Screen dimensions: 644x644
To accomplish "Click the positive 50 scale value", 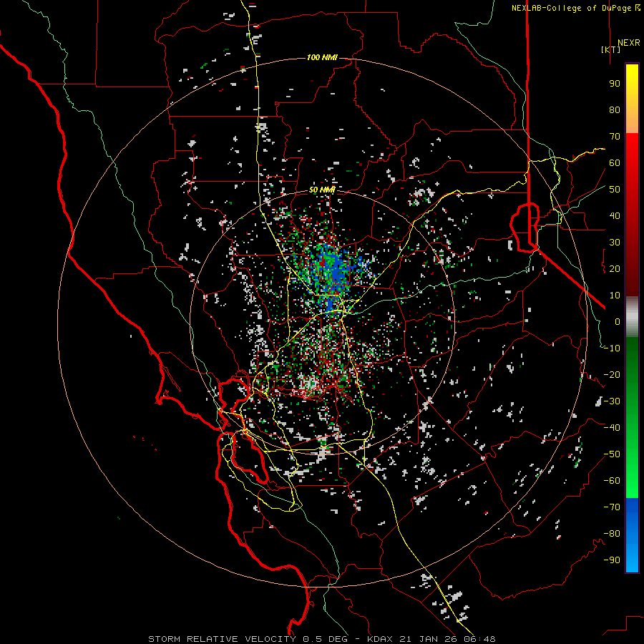I will (x=615, y=190).
